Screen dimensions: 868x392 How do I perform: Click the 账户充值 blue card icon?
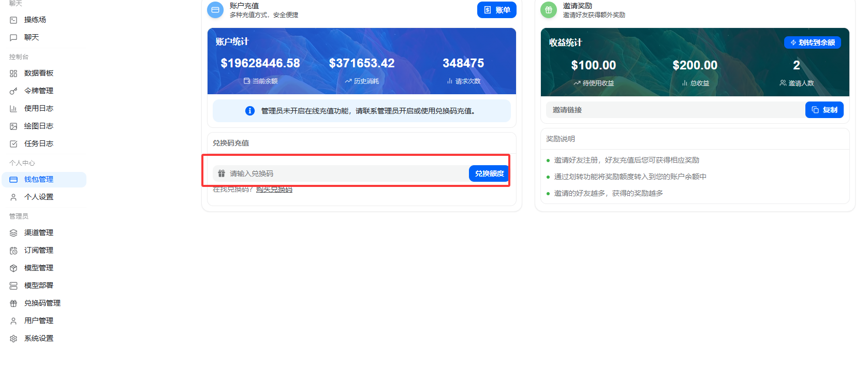(215, 10)
